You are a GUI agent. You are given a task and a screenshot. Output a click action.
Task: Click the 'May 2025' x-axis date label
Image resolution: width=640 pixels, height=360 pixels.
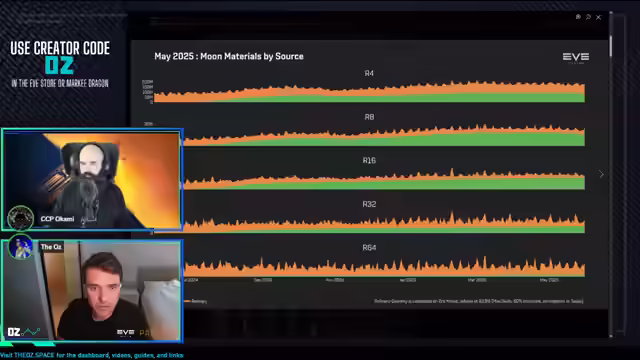[549, 280]
